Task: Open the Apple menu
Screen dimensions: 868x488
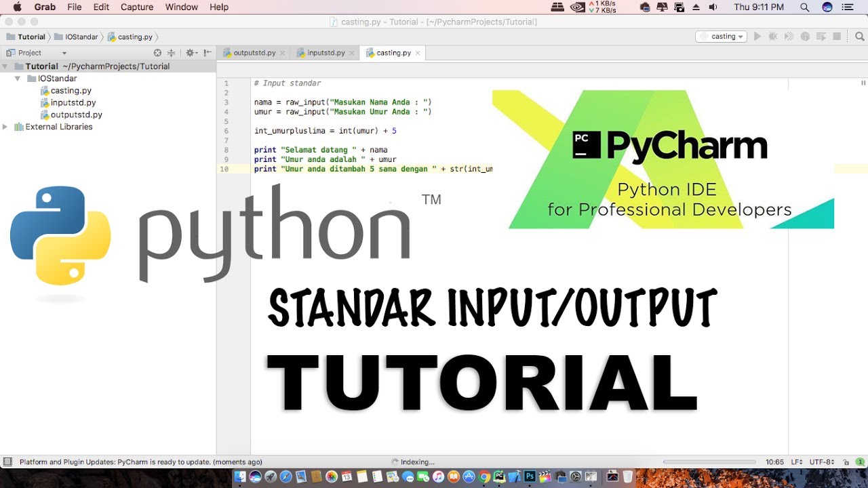Action: (x=17, y=7)
